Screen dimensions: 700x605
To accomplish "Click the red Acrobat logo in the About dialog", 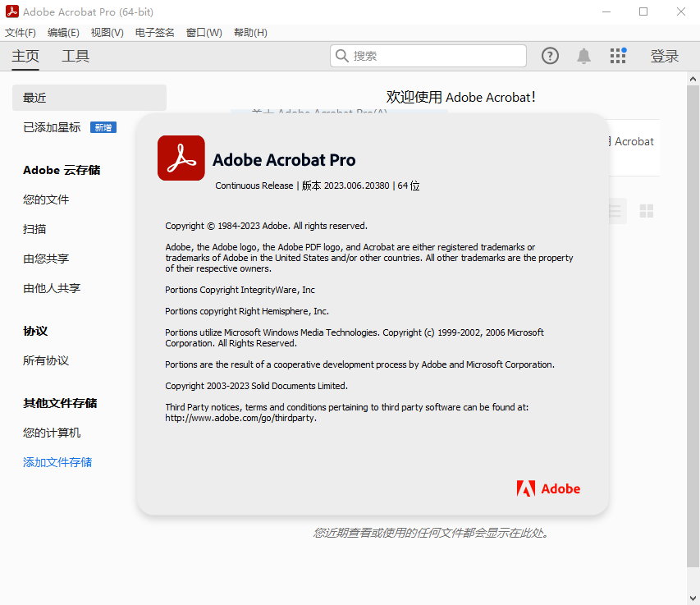I will point(181,158).
